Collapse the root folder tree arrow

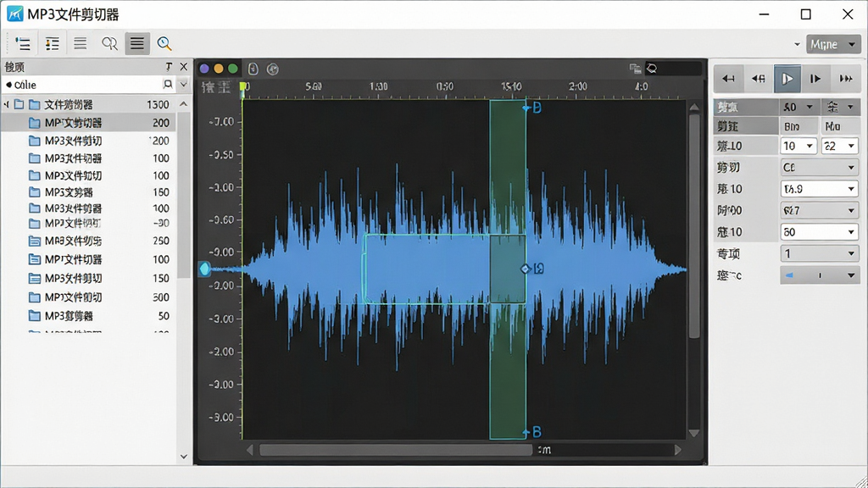7,104
